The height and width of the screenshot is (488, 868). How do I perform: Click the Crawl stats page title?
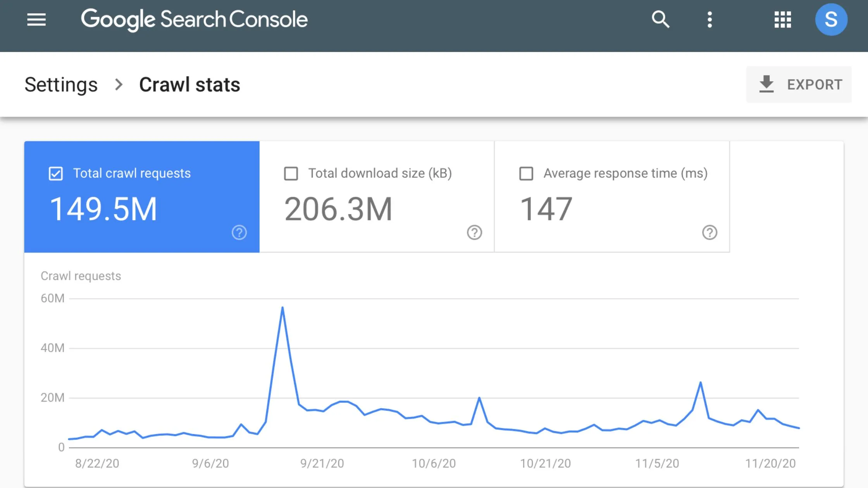[189, 84]
